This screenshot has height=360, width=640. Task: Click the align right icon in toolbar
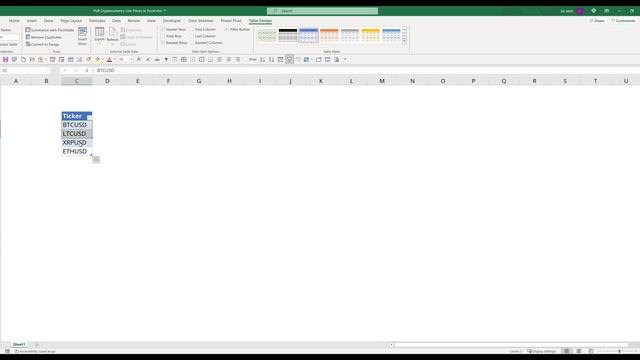tap(238, 60)
